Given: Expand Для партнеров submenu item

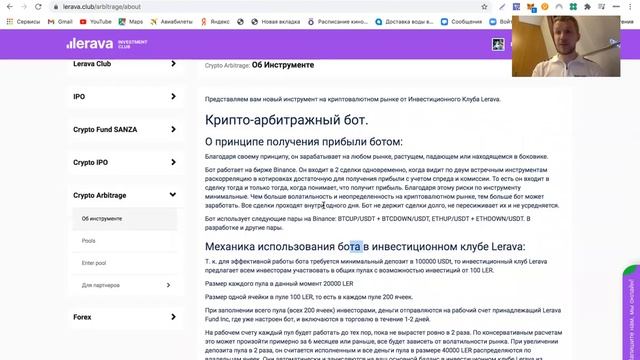Looking at the screenshot, I should 125,285.
